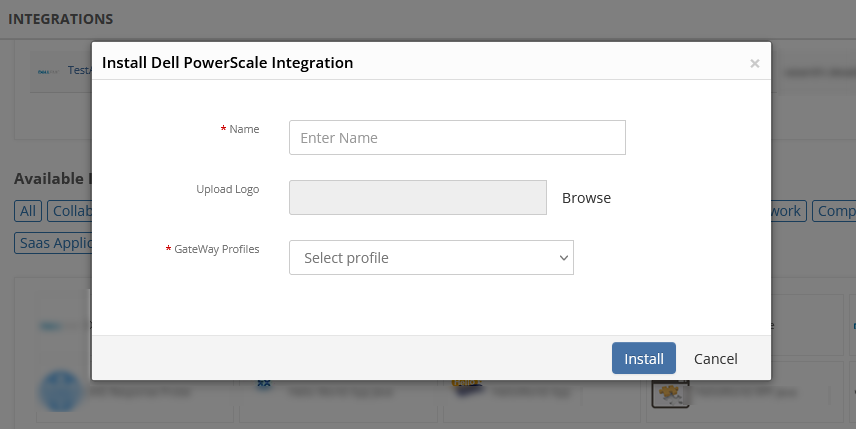Click the Name field label
The width and height of the screenshot is (856, 429).
coord(244,129)
